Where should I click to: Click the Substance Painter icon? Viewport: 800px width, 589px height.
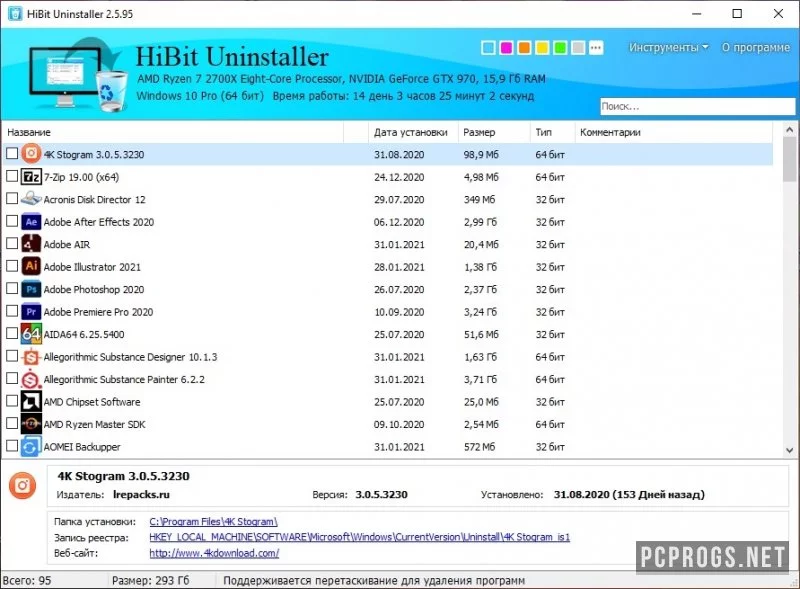[x=31, y=379]
